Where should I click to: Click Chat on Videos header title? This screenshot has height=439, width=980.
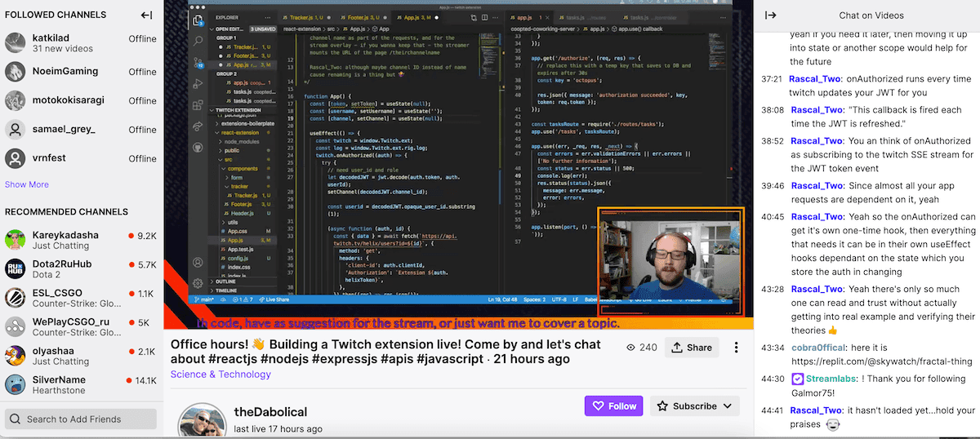(x=871, y=16)
